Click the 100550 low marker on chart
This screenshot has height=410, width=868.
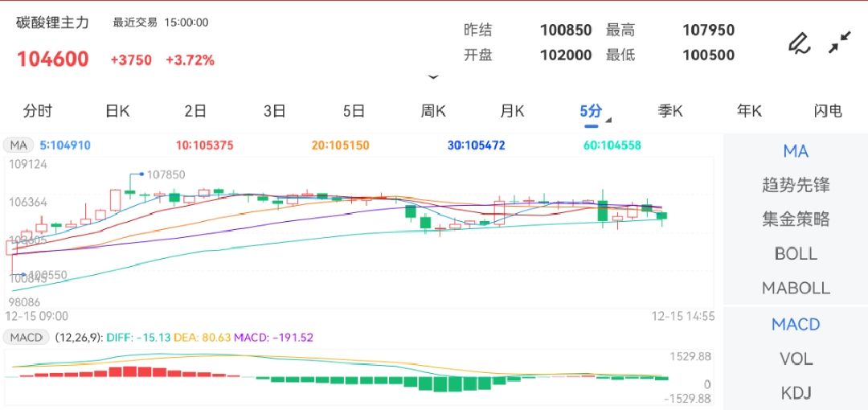(47, 276)
